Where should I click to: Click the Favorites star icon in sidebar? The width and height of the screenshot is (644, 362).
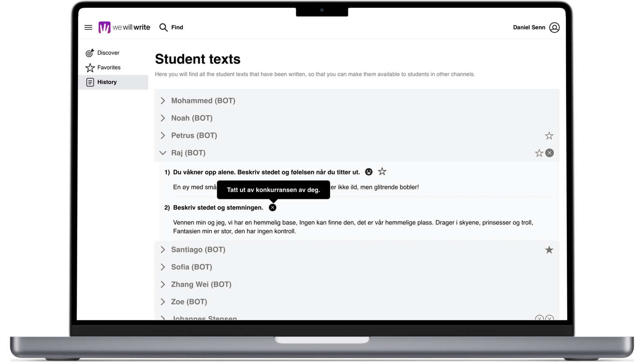coord(90,67)
